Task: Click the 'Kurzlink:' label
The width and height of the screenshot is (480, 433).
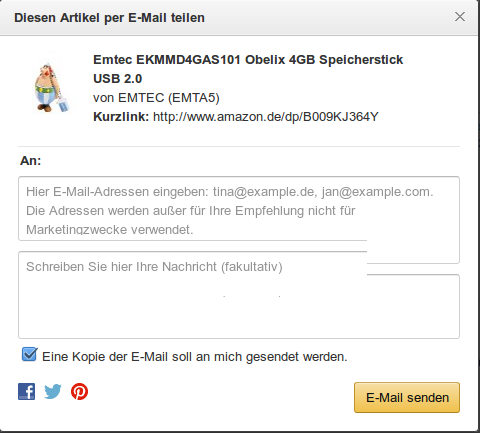Action: (121, 117)
